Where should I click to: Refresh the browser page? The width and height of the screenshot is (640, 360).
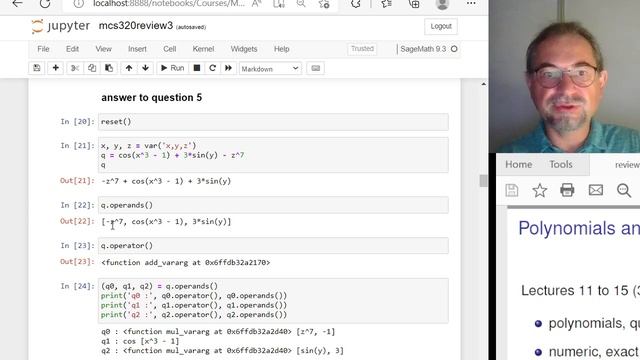tap(45, 4)
